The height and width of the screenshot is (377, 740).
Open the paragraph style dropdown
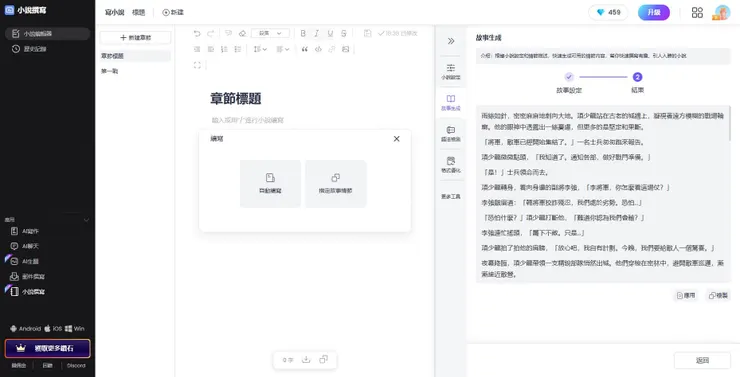pos(270,34)
